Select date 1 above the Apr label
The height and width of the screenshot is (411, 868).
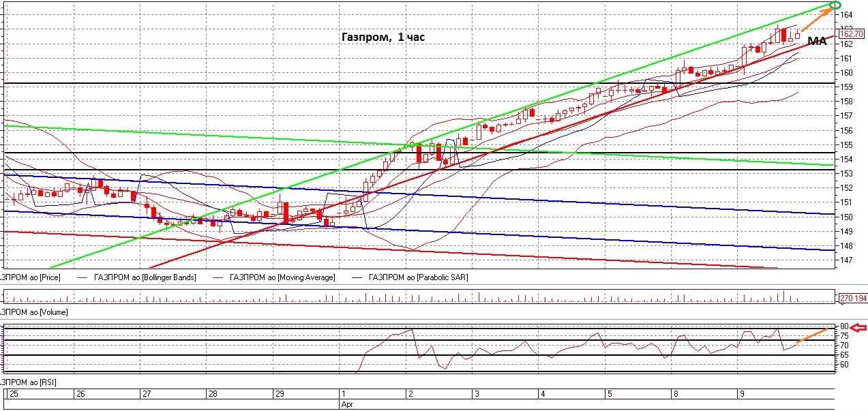click(x=343, y=394)
